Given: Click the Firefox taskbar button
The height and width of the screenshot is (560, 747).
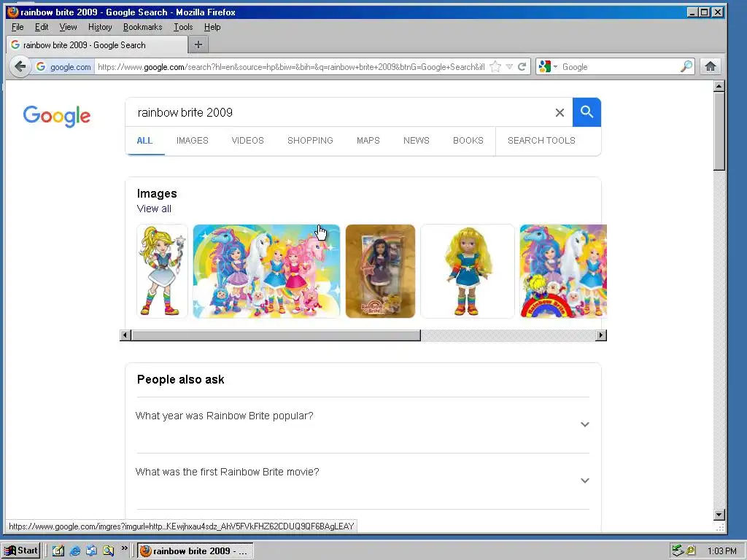Looking at the screenshot, I should pyautogui.click(x=196, y=551).
